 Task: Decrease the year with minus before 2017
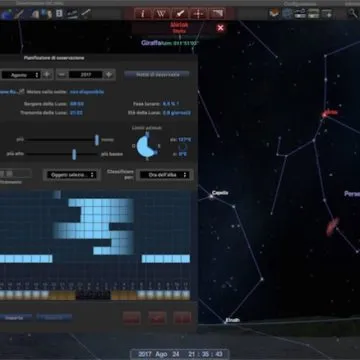pyautogui.click(x=61, y=75)
